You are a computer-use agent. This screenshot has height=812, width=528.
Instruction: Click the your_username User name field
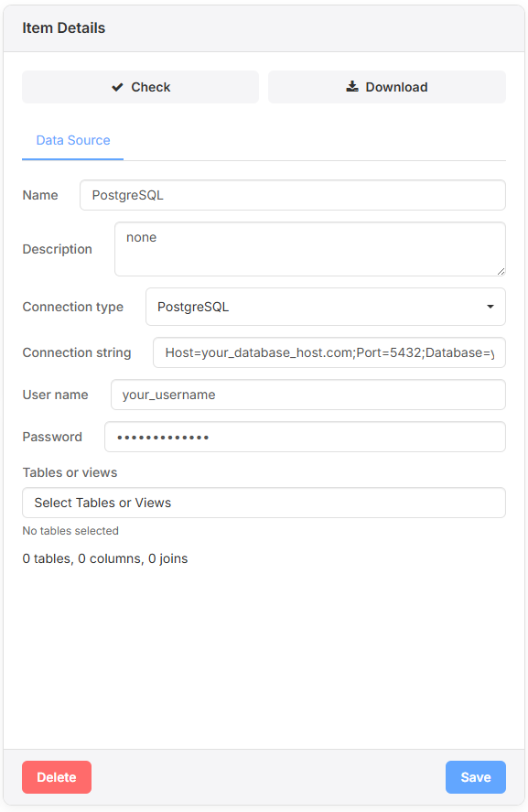pos(307,395)
